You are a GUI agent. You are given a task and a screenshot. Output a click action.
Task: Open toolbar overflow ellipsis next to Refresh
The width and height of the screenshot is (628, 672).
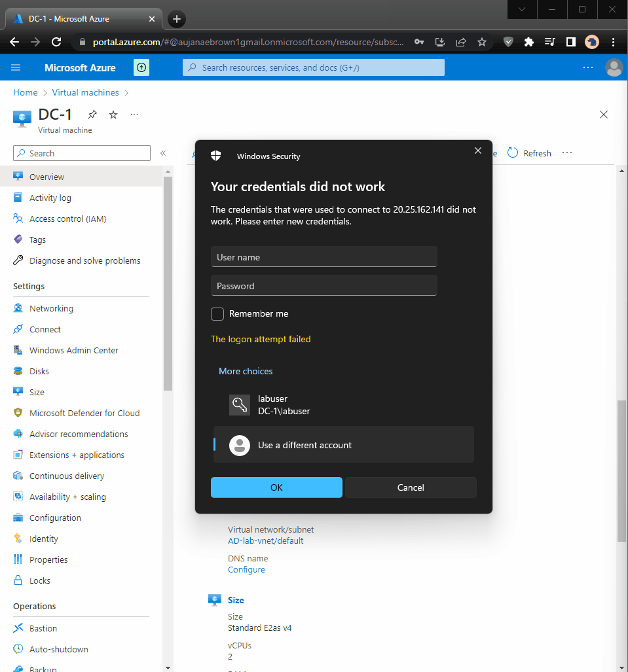(x=567, y=152)
